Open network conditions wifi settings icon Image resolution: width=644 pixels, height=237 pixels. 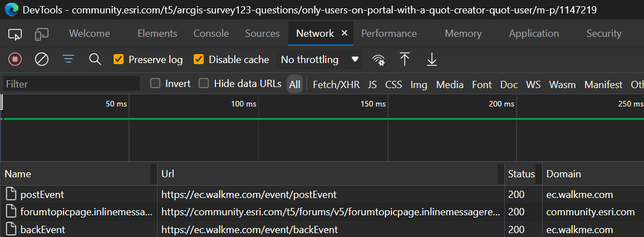point(378,60)
